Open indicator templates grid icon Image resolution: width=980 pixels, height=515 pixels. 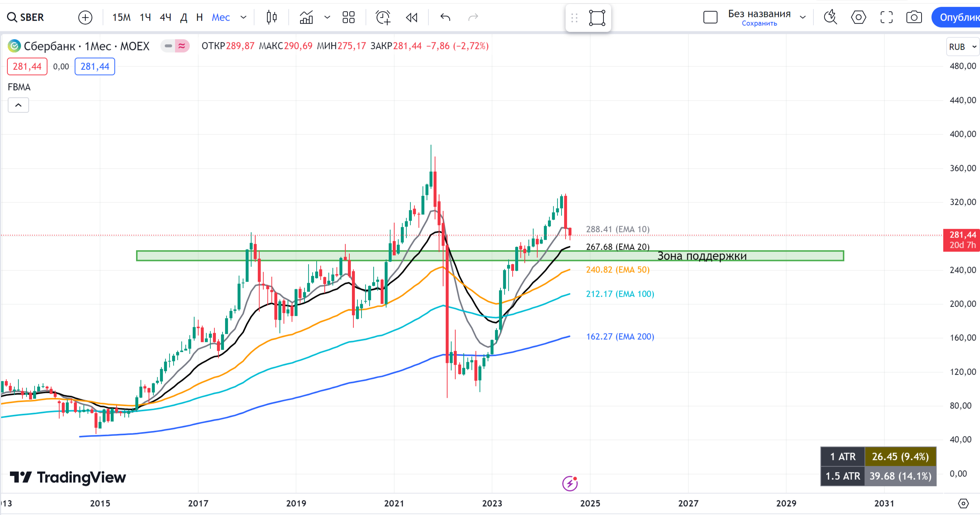click(349, 18)
